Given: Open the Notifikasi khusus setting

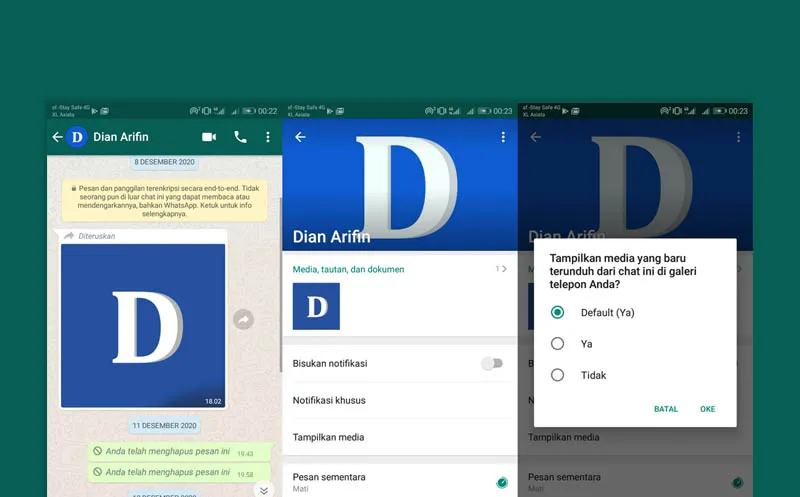Looking at the screenshot, I should 330,400.
